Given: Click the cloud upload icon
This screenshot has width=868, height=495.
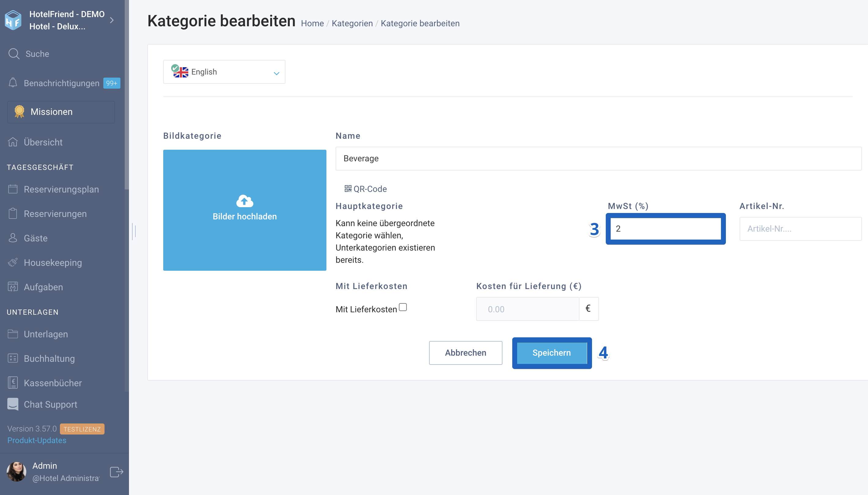Looking at the screenshot, I should [x=245, y=201].
